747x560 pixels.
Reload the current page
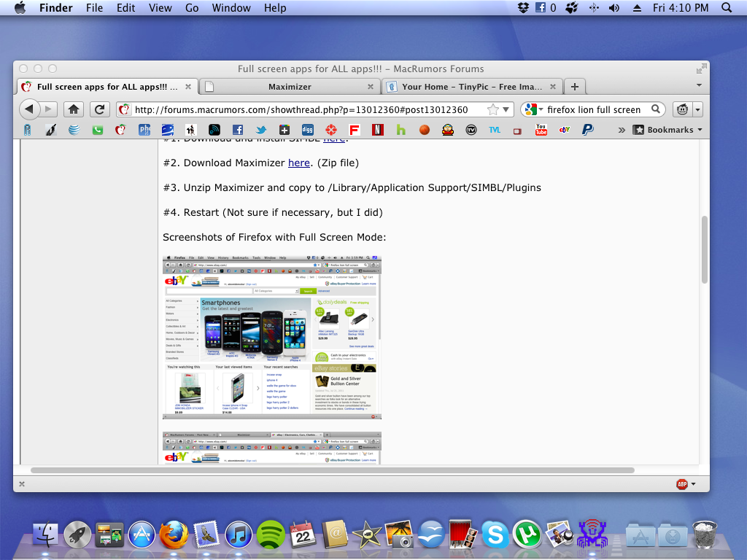99,109
